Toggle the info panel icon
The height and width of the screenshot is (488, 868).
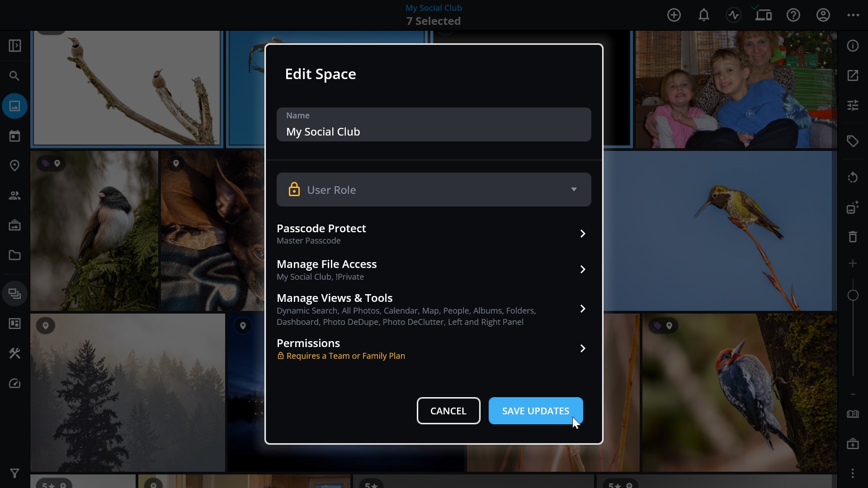[x=853, y=46]
